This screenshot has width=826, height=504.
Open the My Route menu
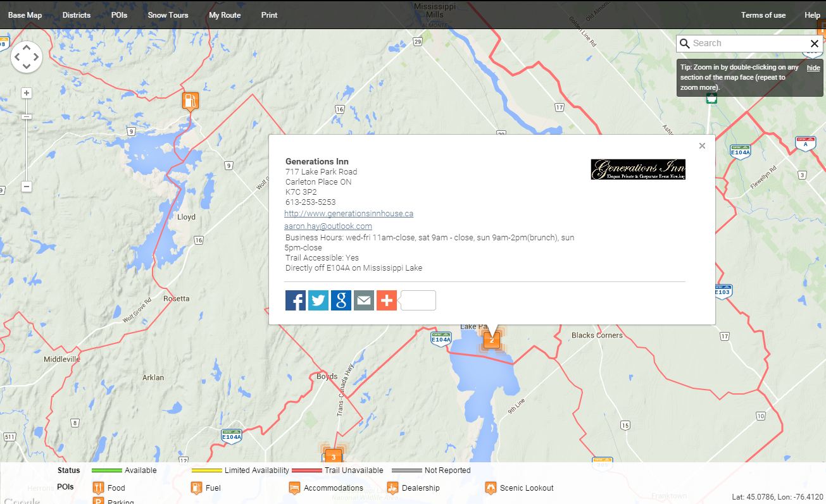pyautogui.click(x=225, y=15)
